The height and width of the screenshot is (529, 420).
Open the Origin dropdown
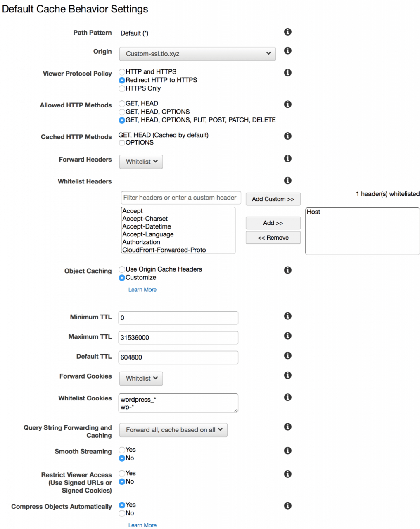coord(197,54)
